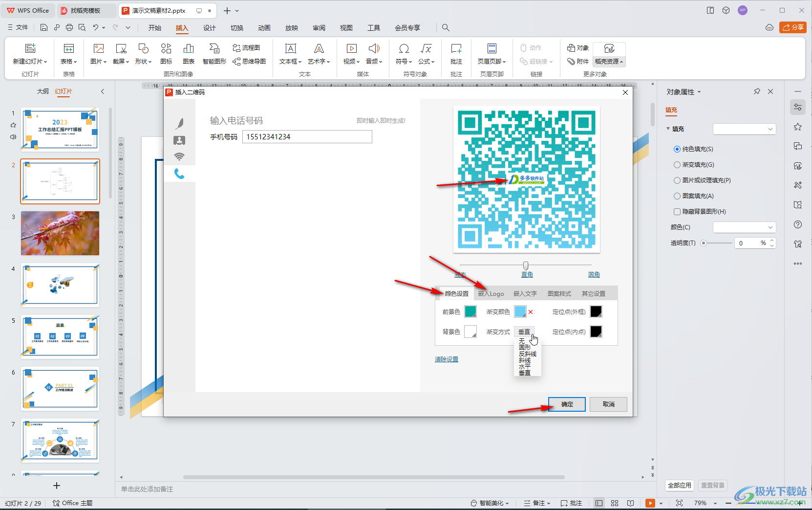Screen dimensions: 812x510
Task: Toggle Hide Background Graphics checkbox
Action: point(677,212)
